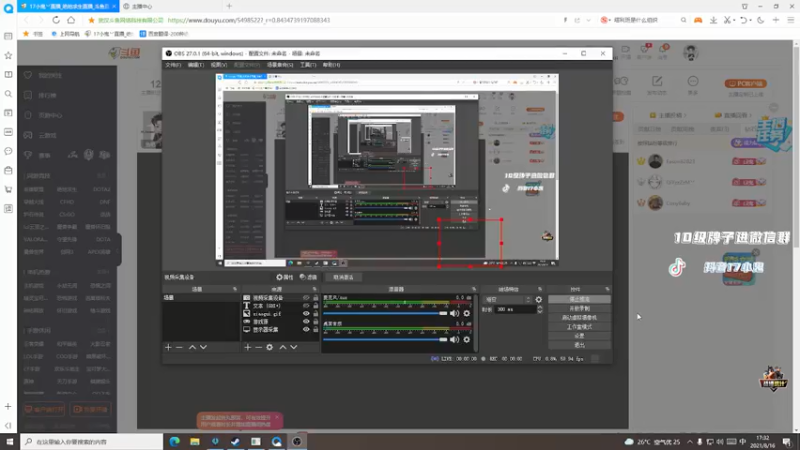Toggle visibility of 游戏源 source
The image size is (800, 450).
pyautogui.click(x=306, y=321)
